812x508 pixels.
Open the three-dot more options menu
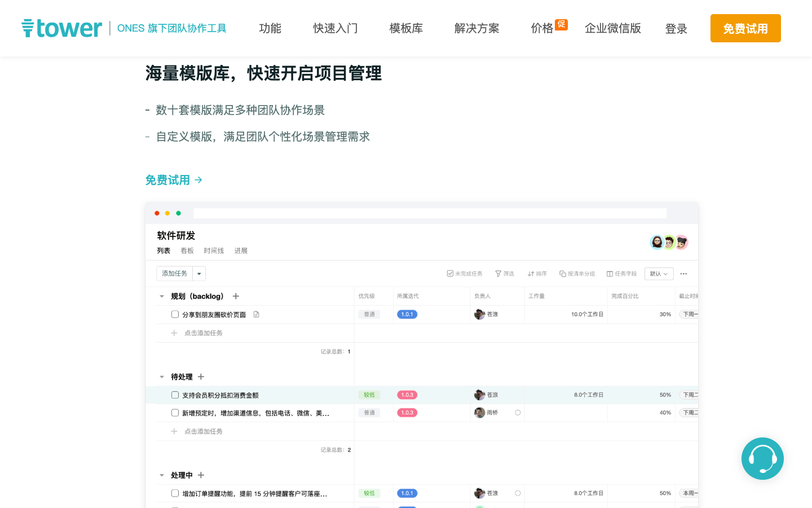pos(683,274)
